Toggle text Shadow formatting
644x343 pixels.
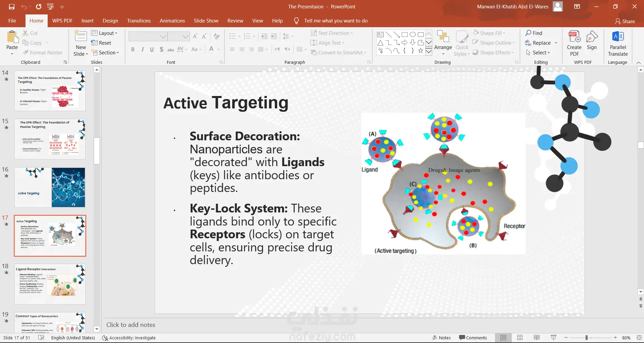pos(161,49)
